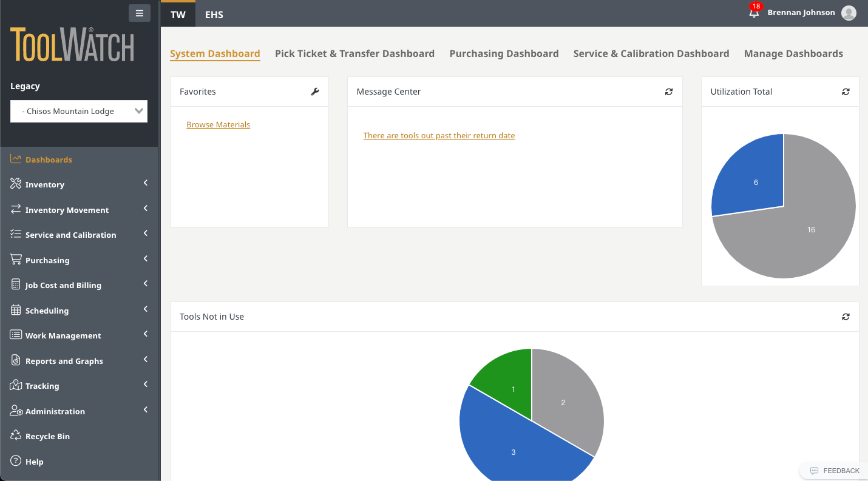Click the Administration user-gear icon

click(16, 411)
